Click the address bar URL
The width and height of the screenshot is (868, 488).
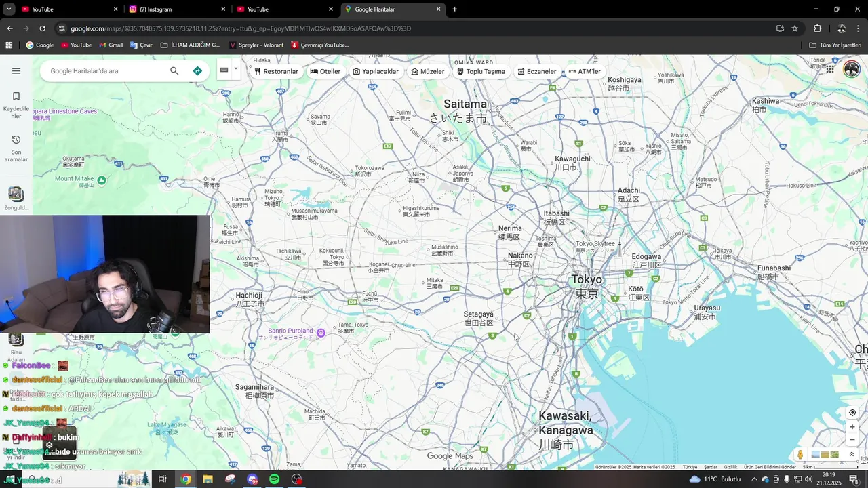[x=241, y=28]
